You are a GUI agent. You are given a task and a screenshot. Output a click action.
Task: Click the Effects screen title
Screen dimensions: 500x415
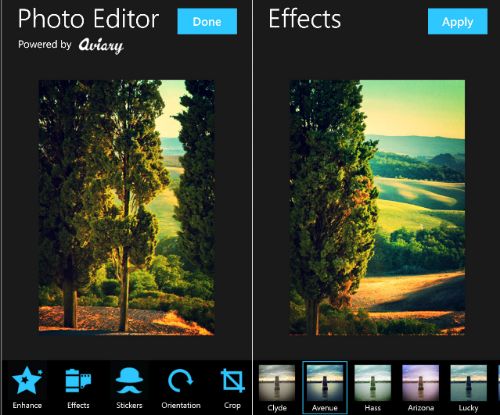click(305, 19)
